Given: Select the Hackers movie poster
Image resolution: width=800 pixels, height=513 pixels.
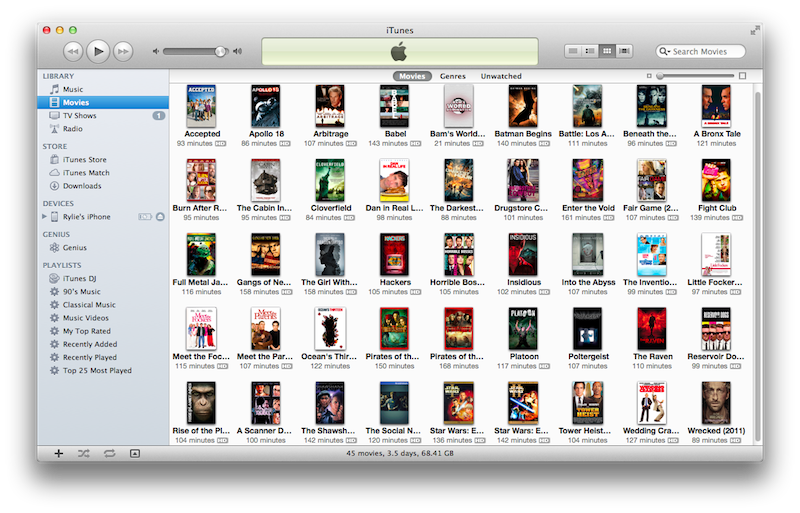Looking at the screenshot, I should (394, 254).
